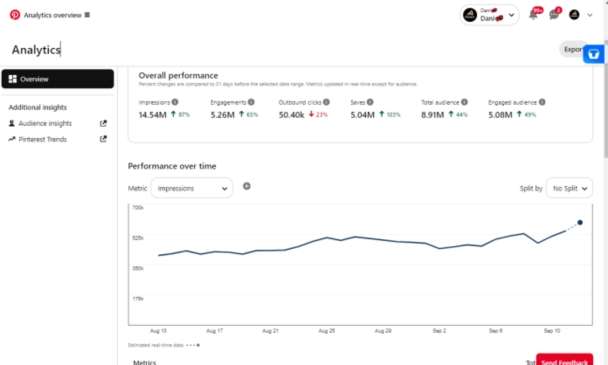The height and width of the screenshot is (365, 608).
Task: Click the Aug 13 axis label
Action: point(158,331)
